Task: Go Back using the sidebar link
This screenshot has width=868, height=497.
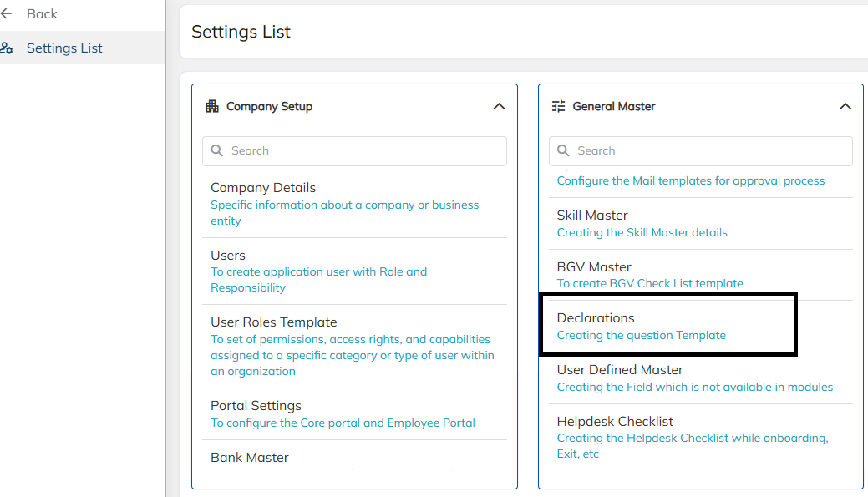Action: pyautogui.click(x=42, y=14)
